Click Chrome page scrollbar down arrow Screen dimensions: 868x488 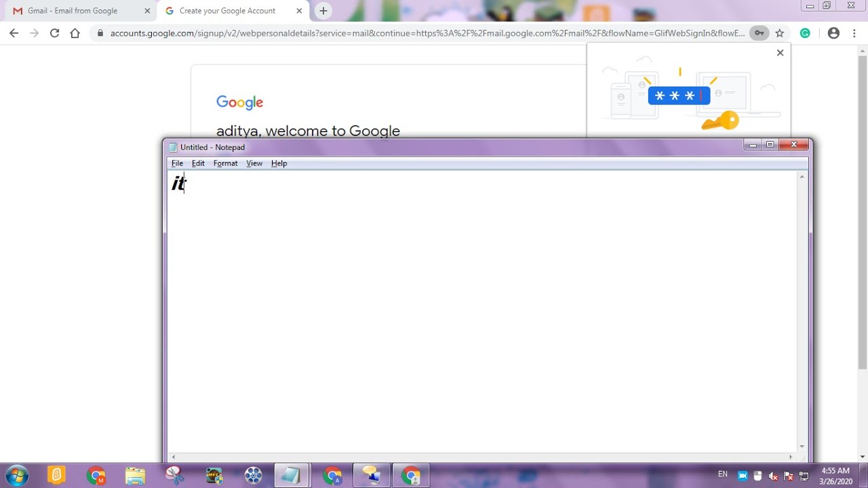click(x=863, y=457)
